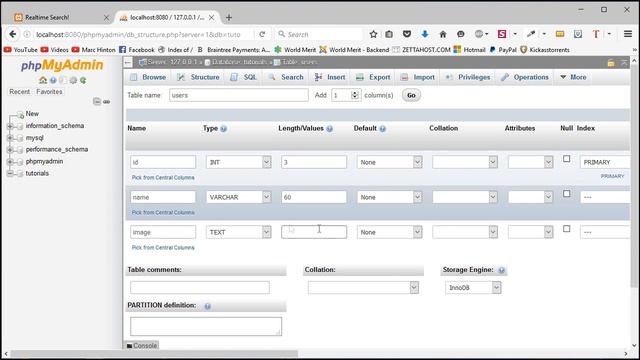Screen dimensions: 640x360
Task: Expand the mysql database tree
Action: pos(10,138)
